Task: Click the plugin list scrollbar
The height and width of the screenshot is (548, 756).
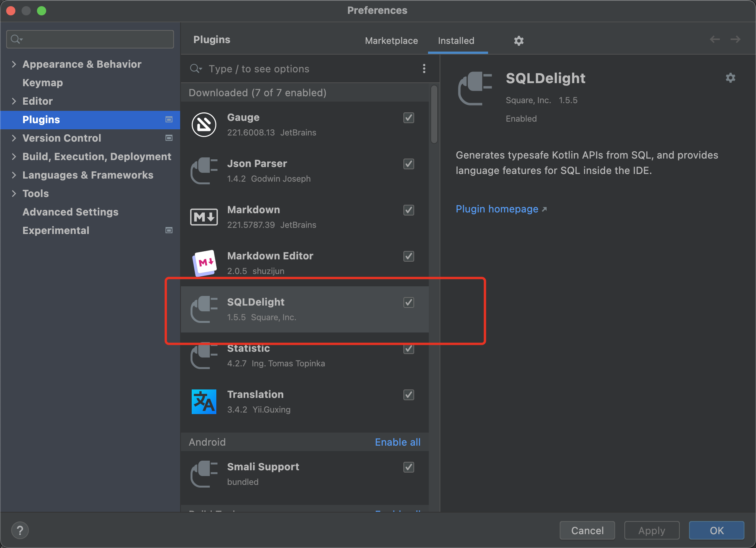Action: (434, 115)
